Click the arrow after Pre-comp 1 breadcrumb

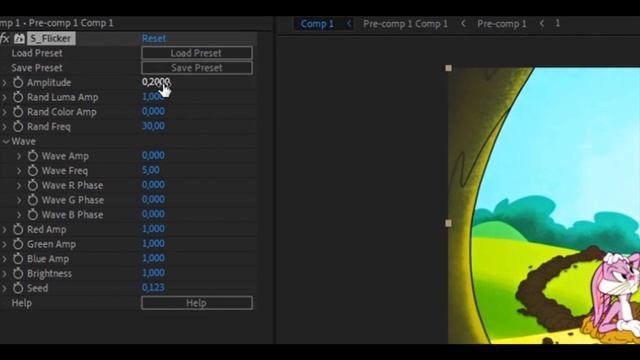542,24
